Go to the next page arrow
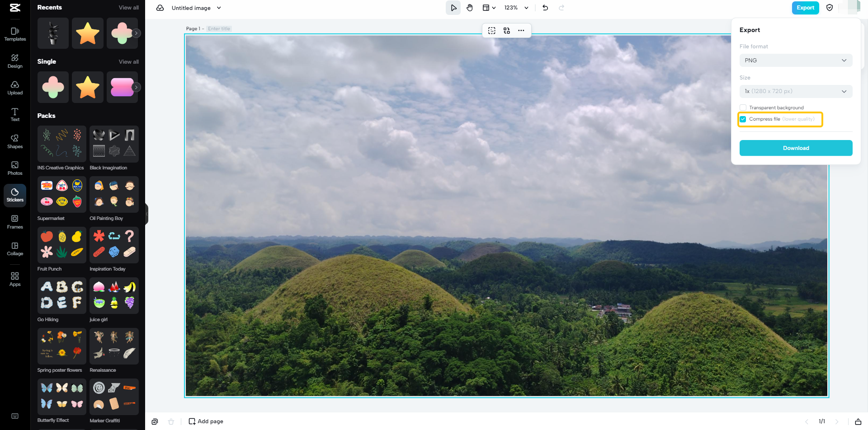The width and height of the screenshot is (868, 430). click(x=837, y=421)
